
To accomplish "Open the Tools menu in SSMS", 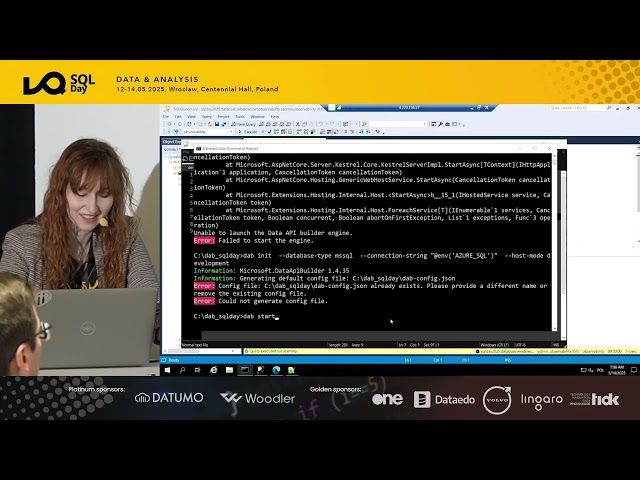I will [240, 117].
